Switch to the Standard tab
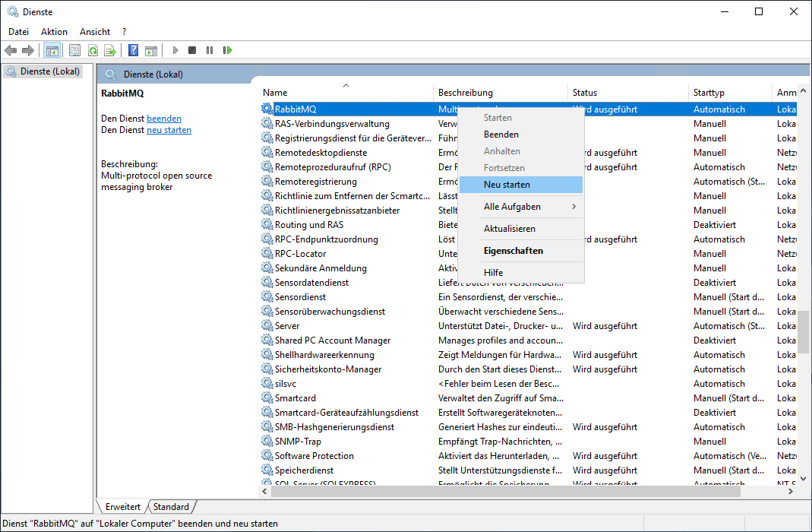Image resolution: width=812 pixels, height=532 pixels. (171, 507)
